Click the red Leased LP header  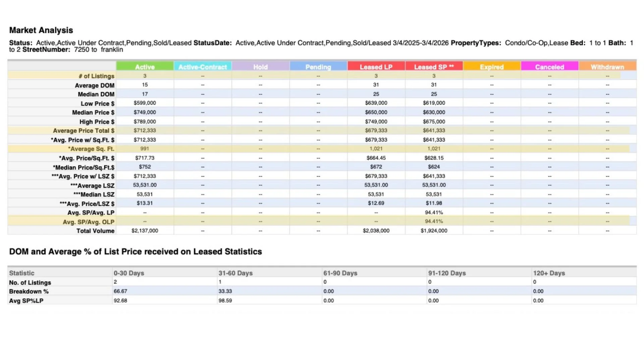(376, 67)
